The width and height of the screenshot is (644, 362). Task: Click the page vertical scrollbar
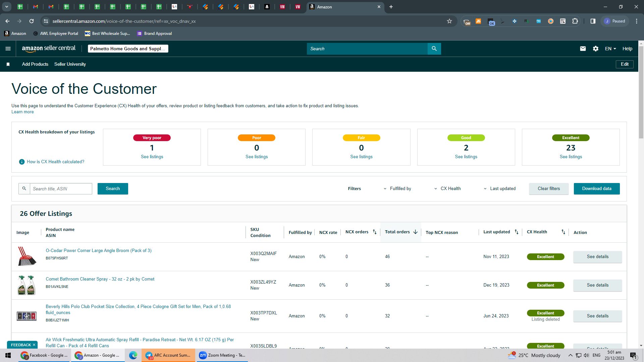click(641, 92)
